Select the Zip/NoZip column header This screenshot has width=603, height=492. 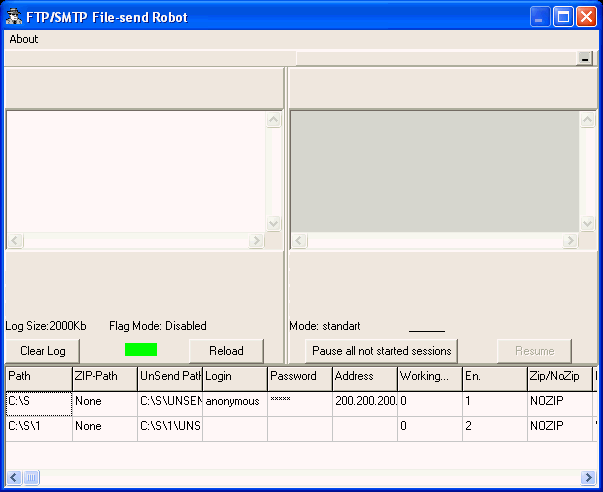558,377
